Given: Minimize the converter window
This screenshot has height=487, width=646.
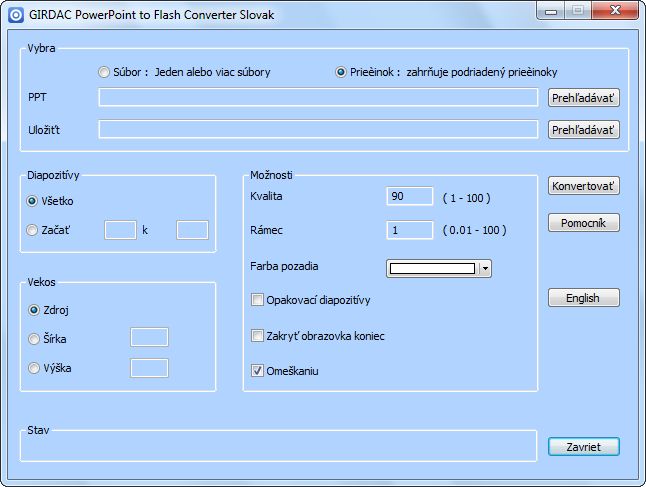Looking at the screenshot, I should coord(551,11).
